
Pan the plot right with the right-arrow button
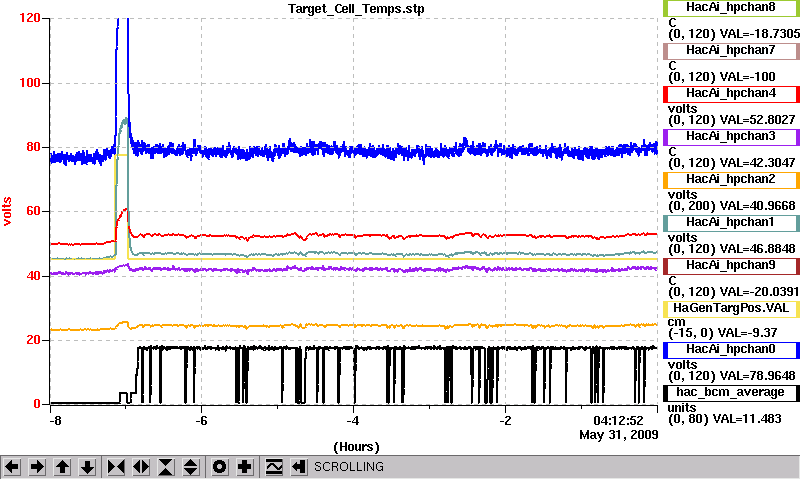click(x=37, y=467)
